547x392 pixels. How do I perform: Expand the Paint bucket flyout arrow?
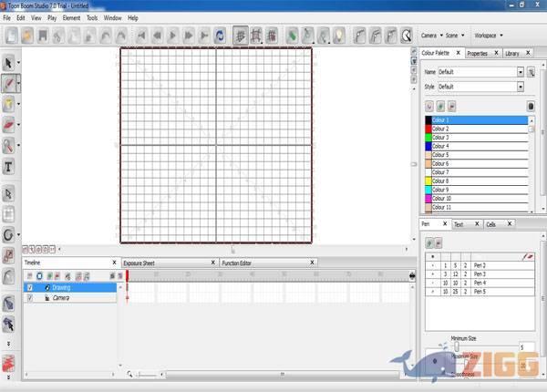point(19,104)
